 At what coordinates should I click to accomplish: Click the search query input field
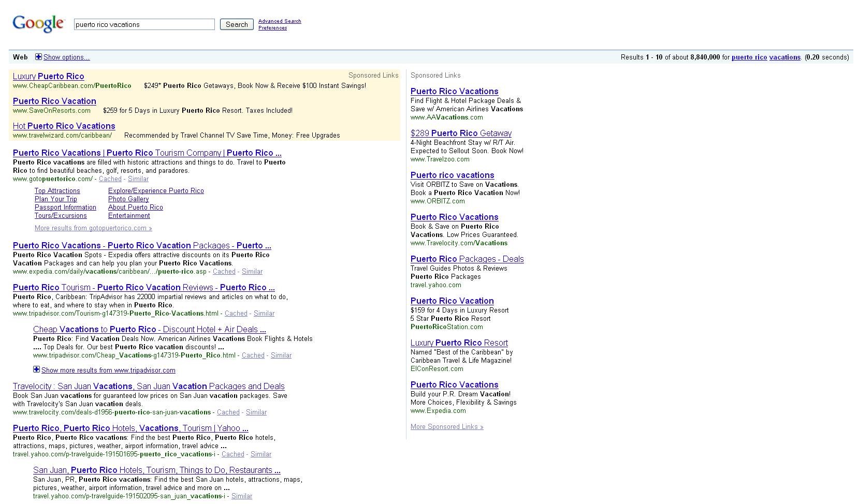(x=144, y=24)
